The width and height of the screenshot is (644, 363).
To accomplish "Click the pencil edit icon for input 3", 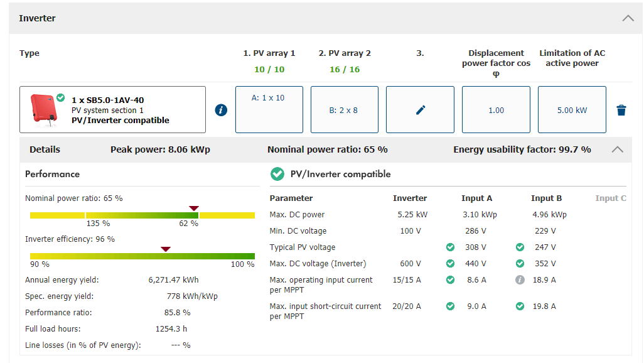I will [420, 110].
